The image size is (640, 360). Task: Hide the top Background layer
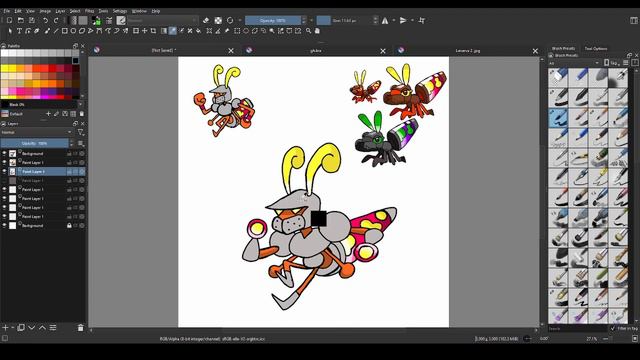pyautogui.click(x=4, y=153)
